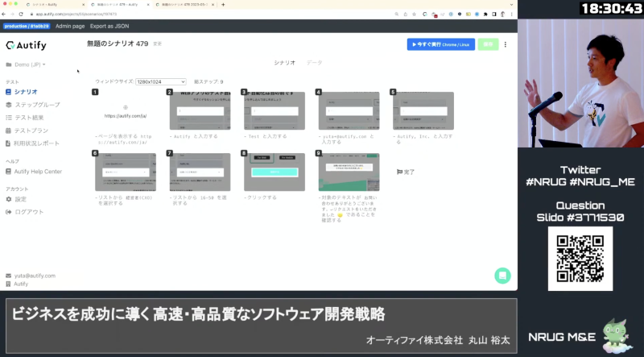Viewport: 644px width, 357px height.
Task: Open the ウィンドウサイズ 1280x1024 dropdown
Action: (x=161, y=82)
